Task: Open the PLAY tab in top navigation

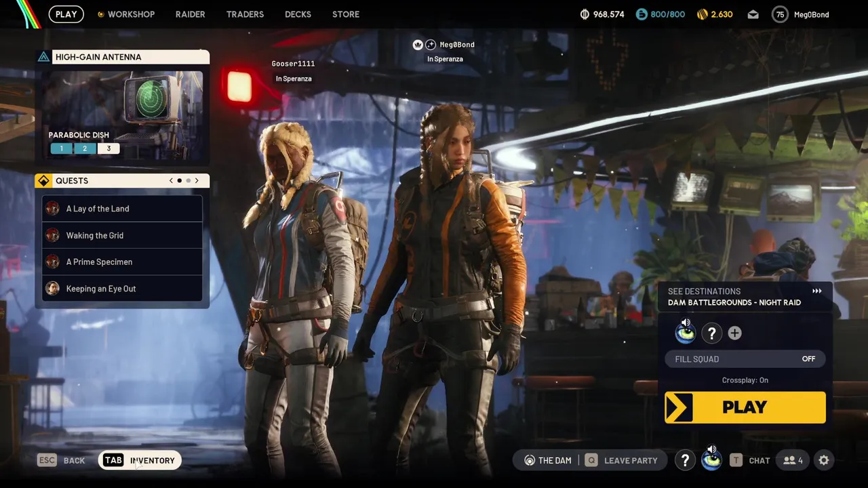Action: click(66, 14)
